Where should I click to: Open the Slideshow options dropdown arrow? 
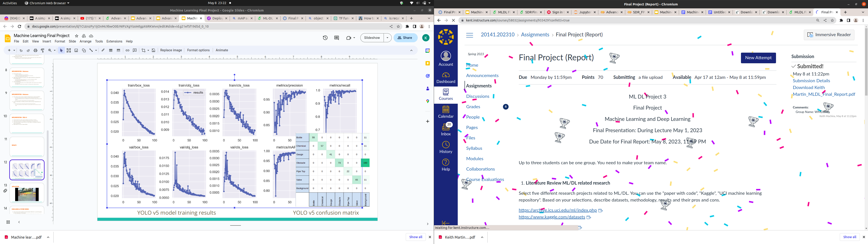click(x=387, y=38)
